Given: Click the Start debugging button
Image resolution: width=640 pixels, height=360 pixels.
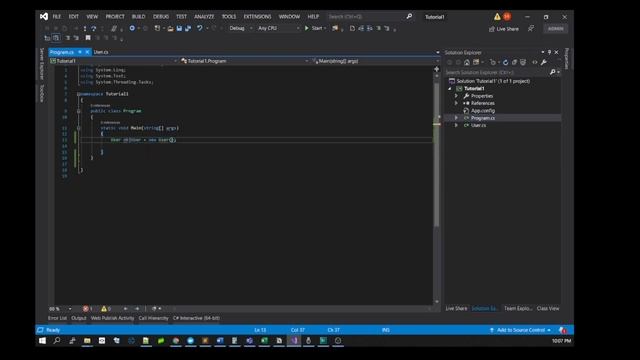Looking at the screenshot, I should 315,28.
